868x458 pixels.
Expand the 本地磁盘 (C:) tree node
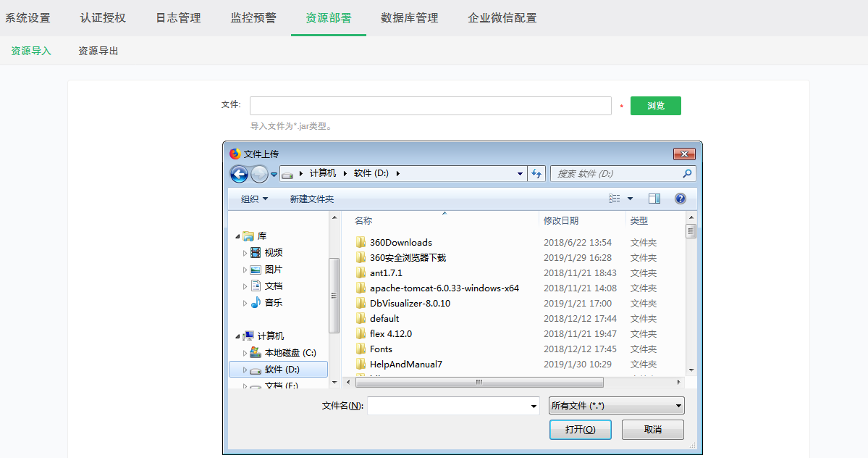coord(245,353)
